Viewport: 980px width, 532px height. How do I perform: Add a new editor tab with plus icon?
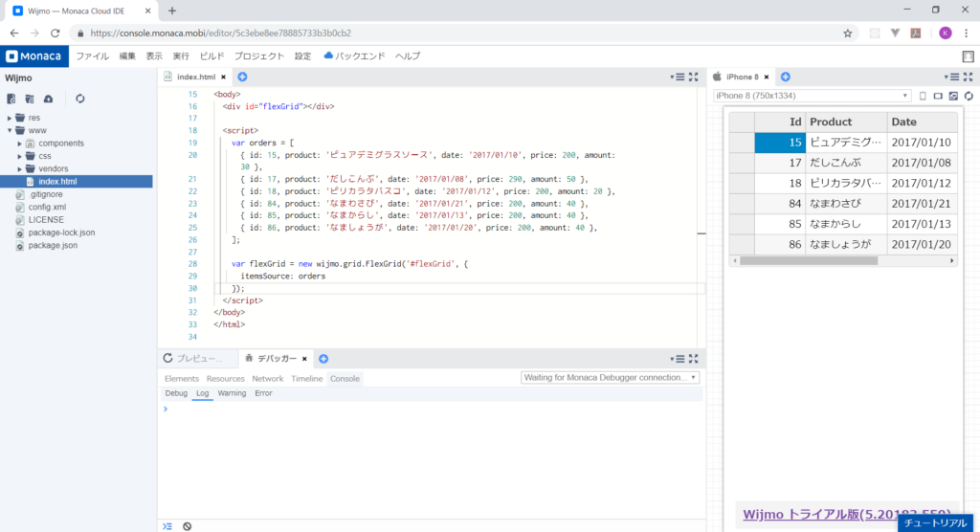point(242,77)
